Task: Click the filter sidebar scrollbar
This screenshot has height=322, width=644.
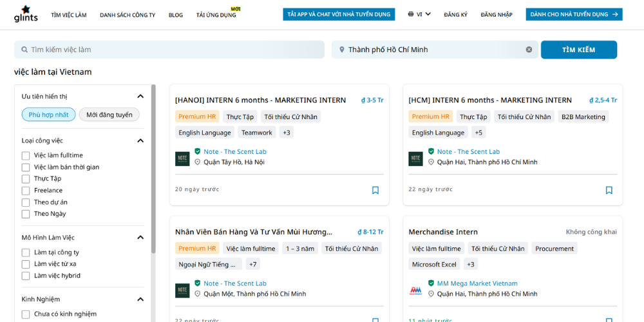Action: (x=154, y=169)
